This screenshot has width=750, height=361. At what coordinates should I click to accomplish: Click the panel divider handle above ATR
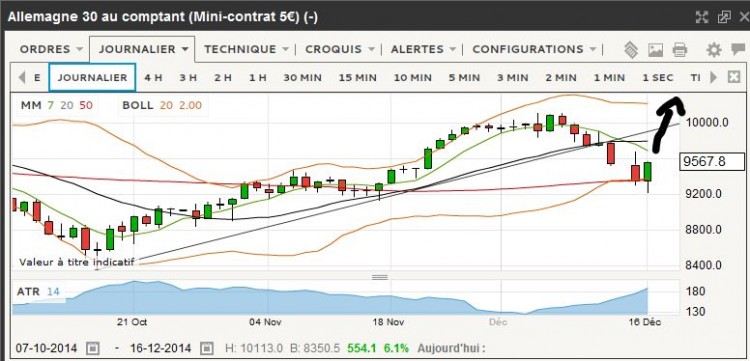[380, 277]
